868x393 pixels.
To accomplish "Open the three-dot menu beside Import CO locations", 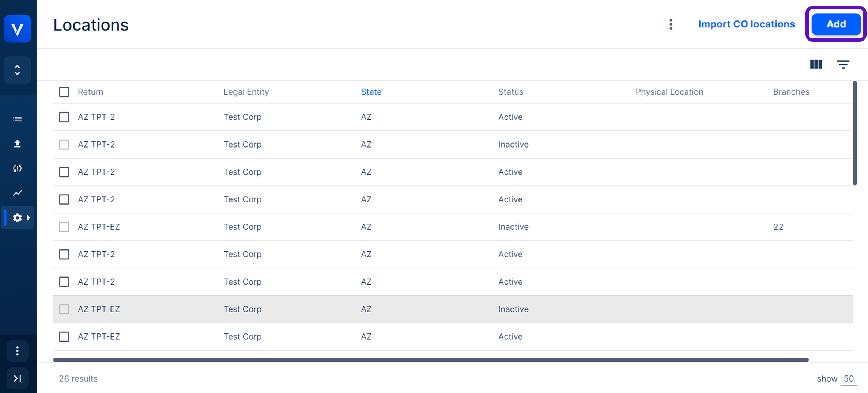I will (x=671, y=24).
